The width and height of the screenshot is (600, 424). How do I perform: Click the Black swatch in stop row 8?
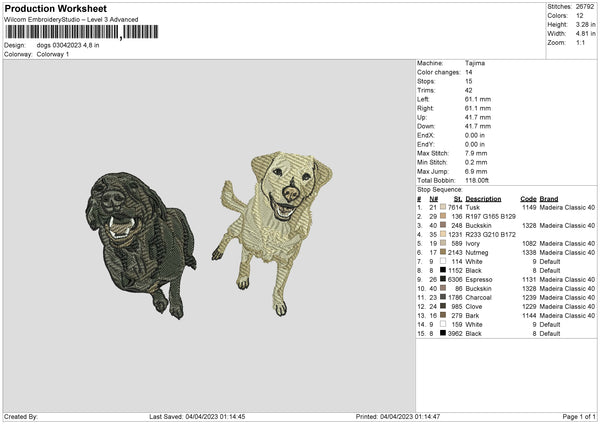[443, 270]
